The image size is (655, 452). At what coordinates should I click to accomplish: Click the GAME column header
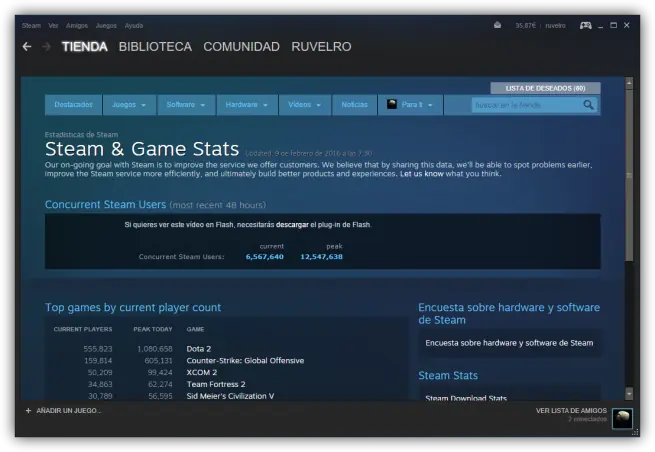pyautogui.click(x=195, y=329)
